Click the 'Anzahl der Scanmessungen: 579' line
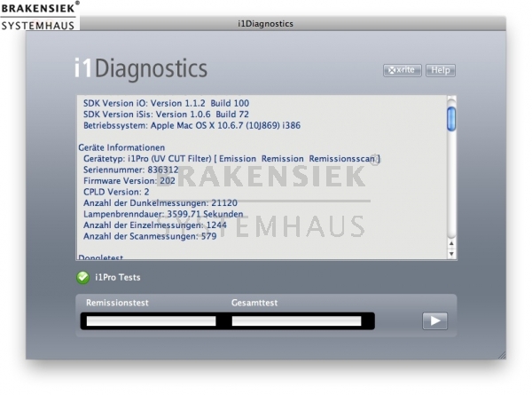 [150, 236]
